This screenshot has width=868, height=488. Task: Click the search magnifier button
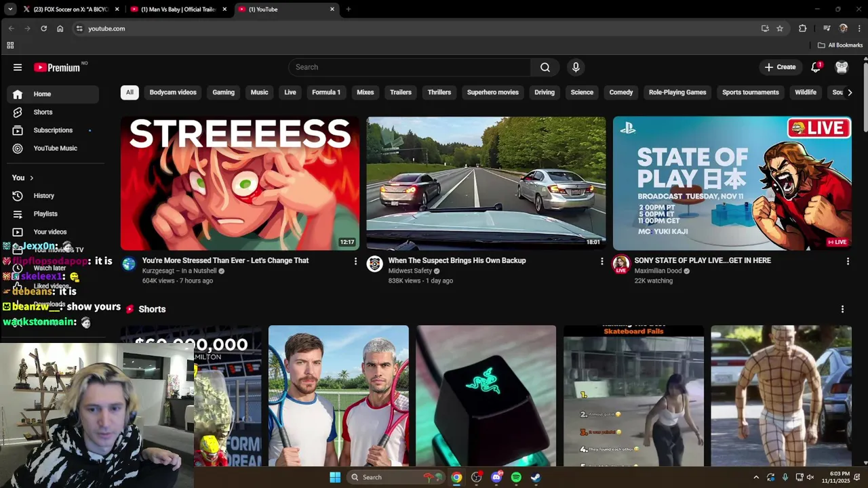(545, 67)
